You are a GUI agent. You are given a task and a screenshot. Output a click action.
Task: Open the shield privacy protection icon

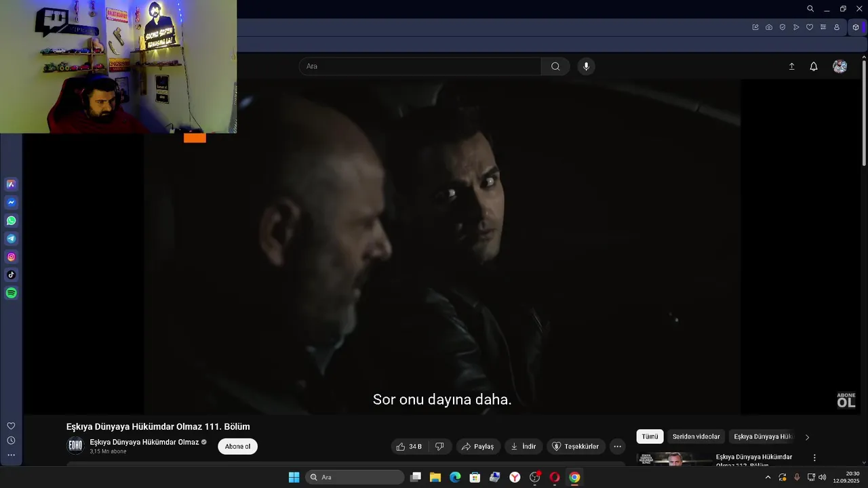783,27
